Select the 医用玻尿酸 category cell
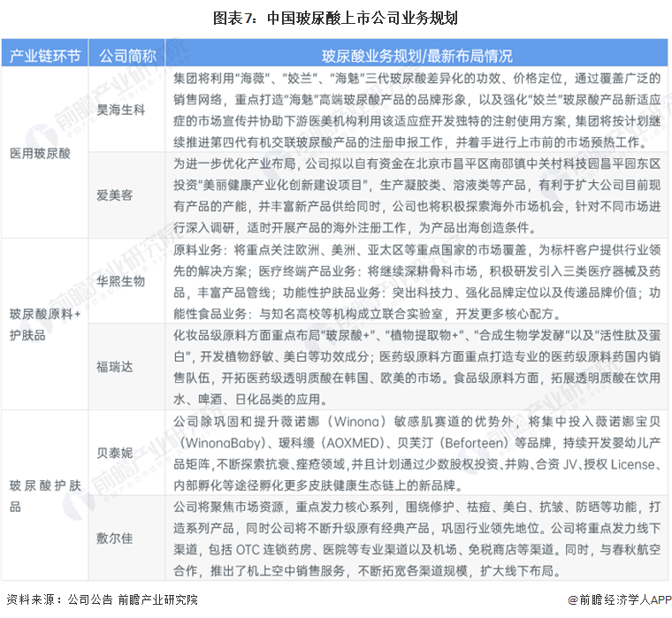Viewport: 672px width, 618px height. click(44, 153)
